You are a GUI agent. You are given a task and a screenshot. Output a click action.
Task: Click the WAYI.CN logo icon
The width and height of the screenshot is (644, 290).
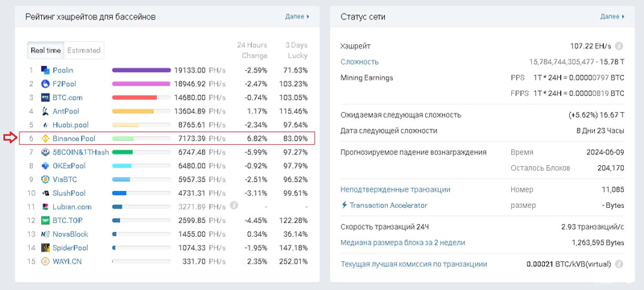pyautogui.click(x=45, y=261)
